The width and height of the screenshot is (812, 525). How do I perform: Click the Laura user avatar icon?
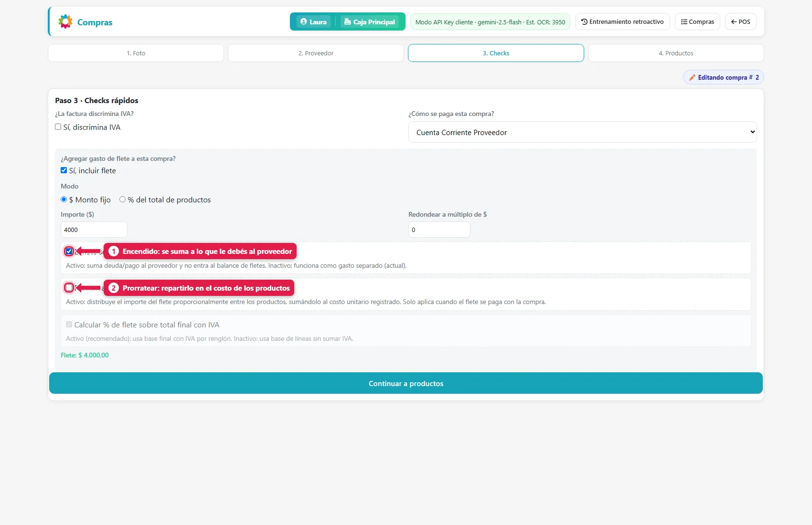coord(303,21)
